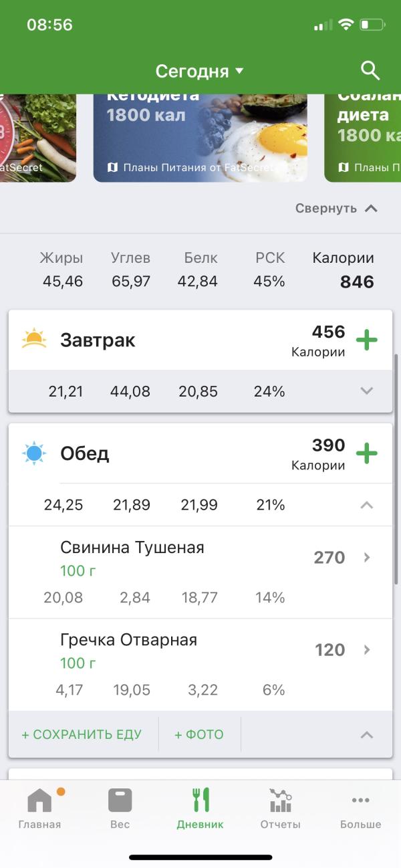Tap the Дневник fork and knife icon
The image size is (401, 868).
pyautogui.click(x=200, y=800)
